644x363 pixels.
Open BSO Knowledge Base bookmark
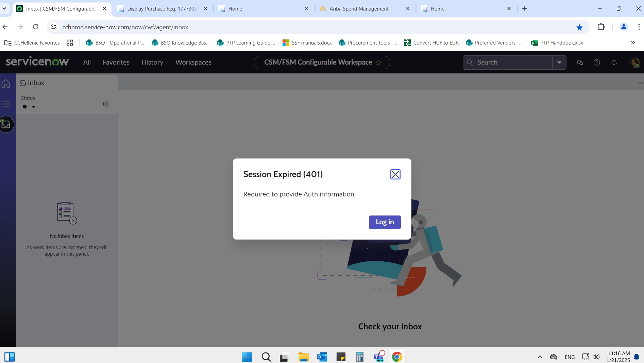click(181, 43)
